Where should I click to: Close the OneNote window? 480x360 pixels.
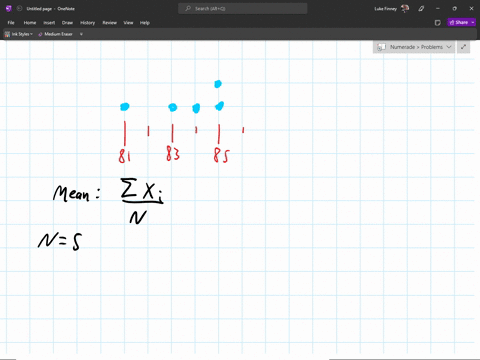tap(471, 9)
